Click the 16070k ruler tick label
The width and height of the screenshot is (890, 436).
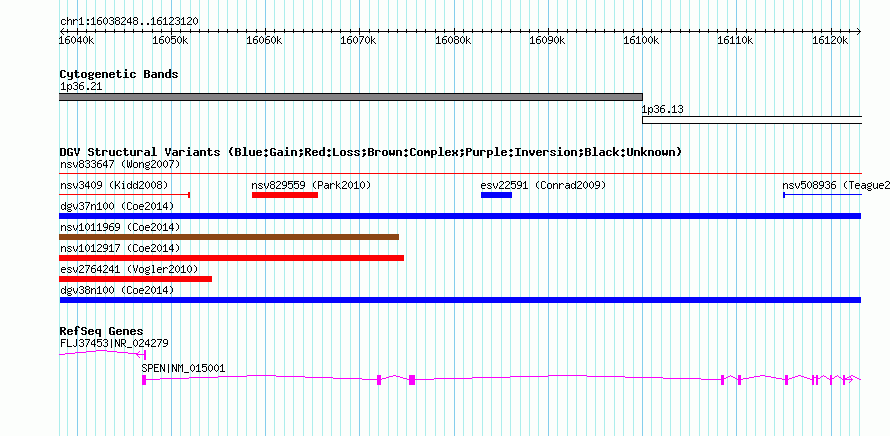[x=359, y=41]
